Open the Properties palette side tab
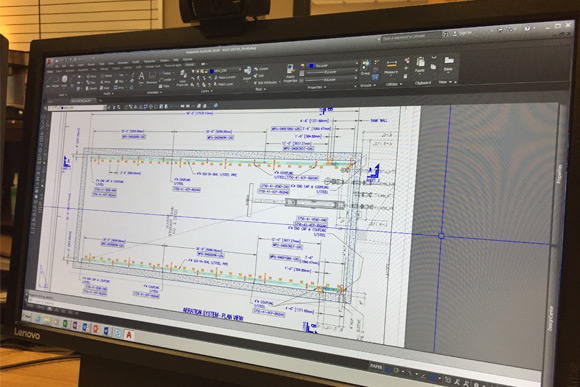580x387 pixels. pos(560,174)
